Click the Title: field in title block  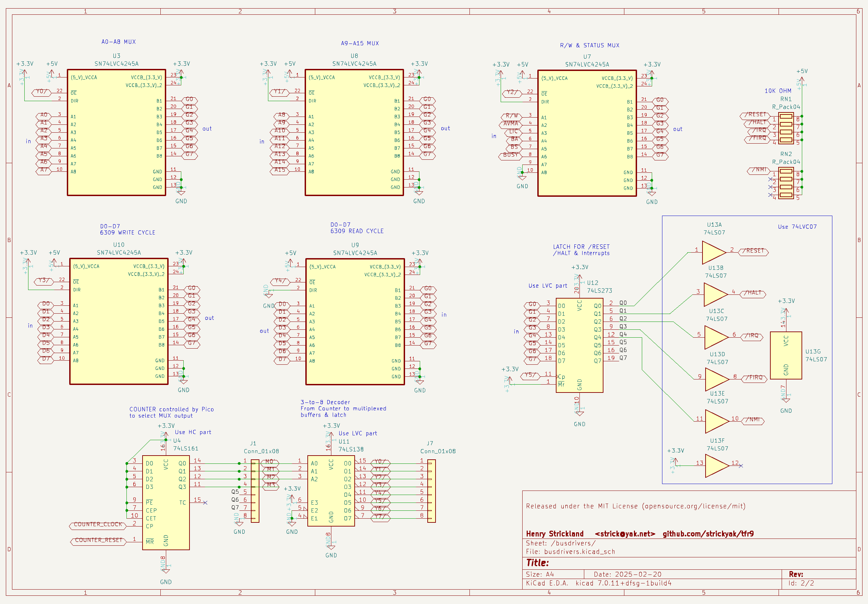coord(537,563)
